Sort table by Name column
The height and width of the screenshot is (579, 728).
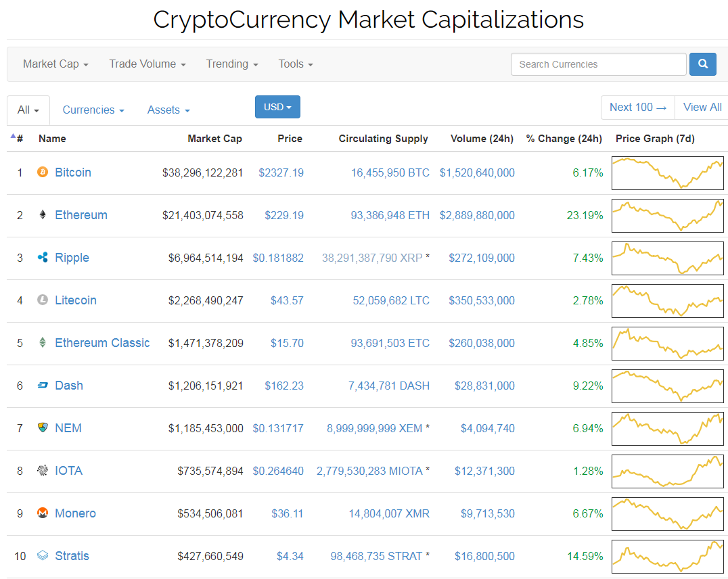pyautogui.click(x=52, y=139)
